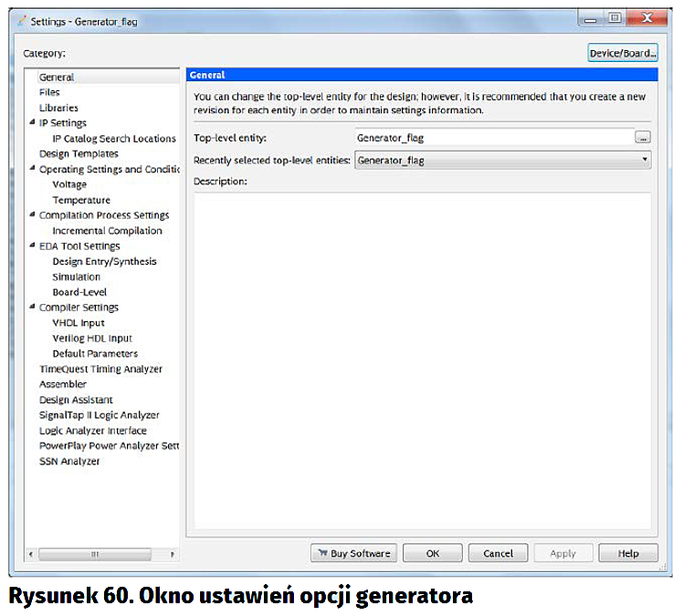Cancel the settings dialog
Image resolution: width=683 pixels, height=616 pixels.
point(498,553)
